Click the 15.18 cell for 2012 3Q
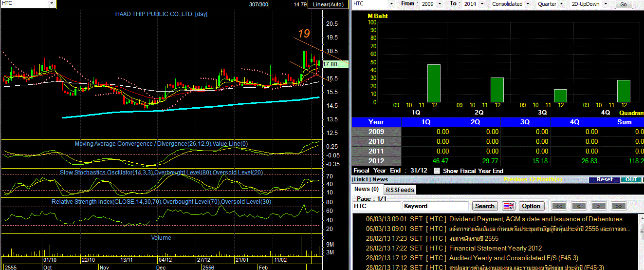The height and width of the screenshot is (270, 644). click(x=526, y=161)
